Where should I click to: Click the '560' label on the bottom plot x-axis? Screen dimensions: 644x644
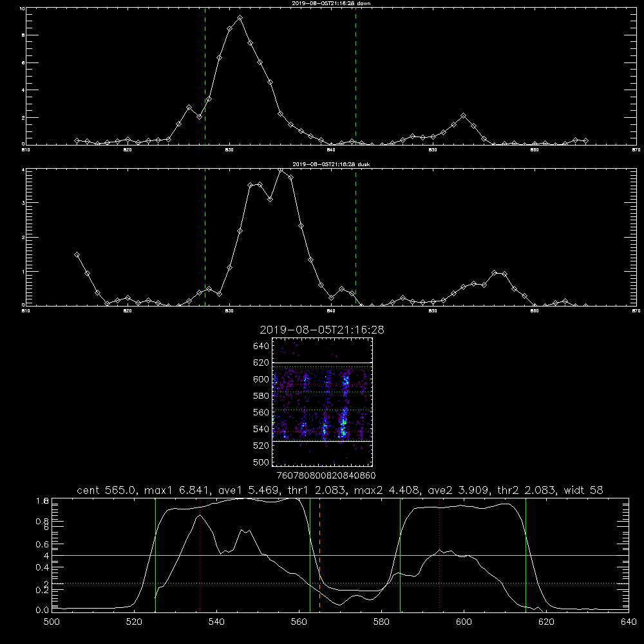(299, 622)
